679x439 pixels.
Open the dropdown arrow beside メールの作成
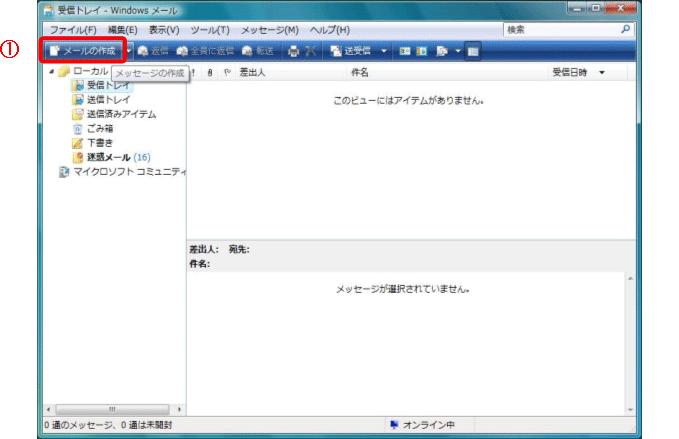click(128, 50)
